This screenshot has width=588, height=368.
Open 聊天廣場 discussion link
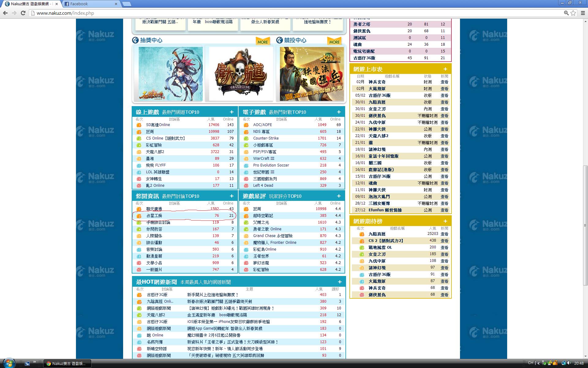(154, 209)
